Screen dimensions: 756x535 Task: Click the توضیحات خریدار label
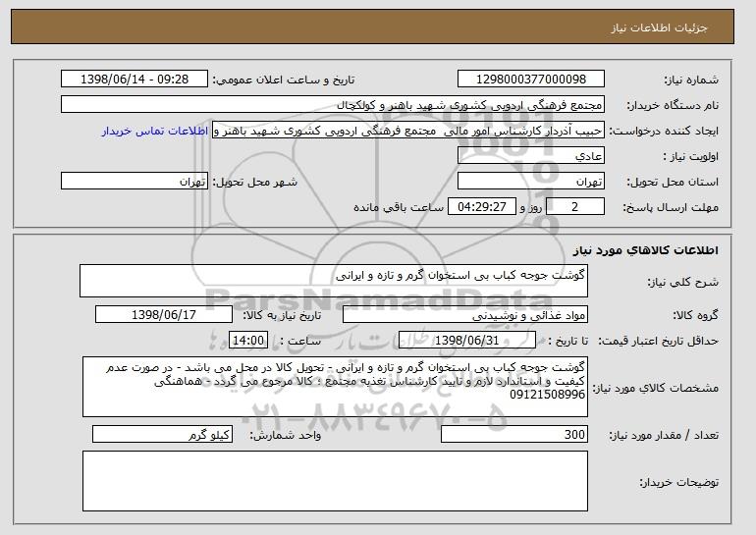(678, 482)
